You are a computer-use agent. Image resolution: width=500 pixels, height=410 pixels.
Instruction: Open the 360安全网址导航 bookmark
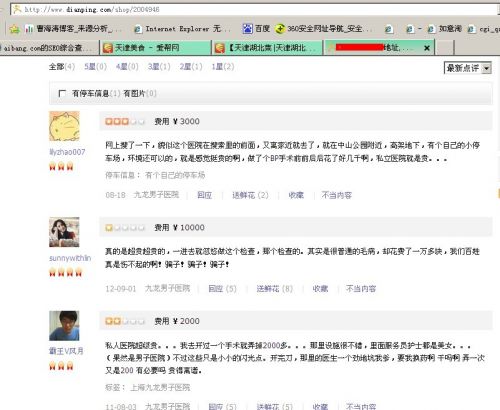coord(323,29)
